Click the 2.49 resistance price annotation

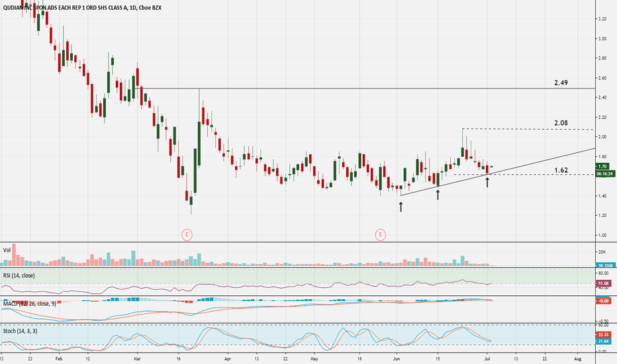pyautogui.click(x=561, y=83)
